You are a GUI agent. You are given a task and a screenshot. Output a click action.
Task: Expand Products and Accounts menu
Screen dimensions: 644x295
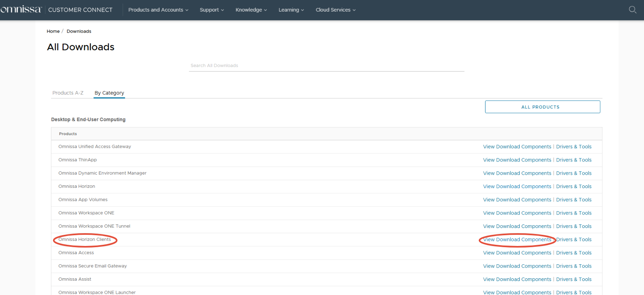(158, 10)
